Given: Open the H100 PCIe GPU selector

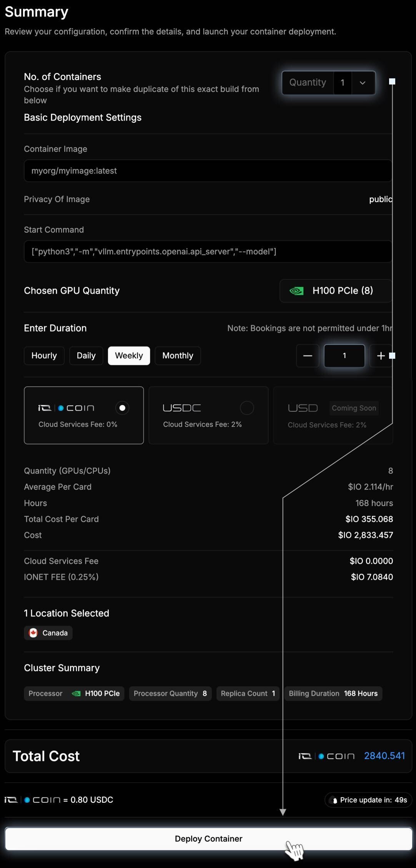Looking at the screenshot, I should click(336, 291).
